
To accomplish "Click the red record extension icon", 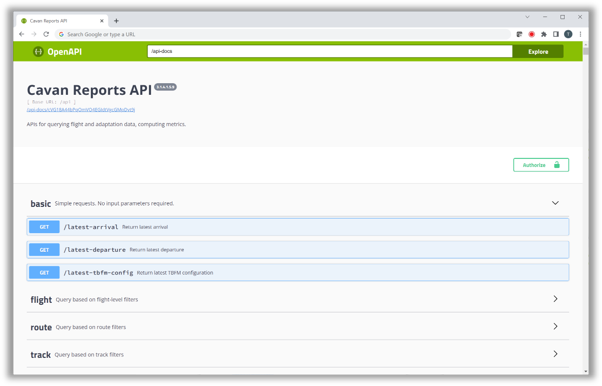I will (x=532, y=34).
